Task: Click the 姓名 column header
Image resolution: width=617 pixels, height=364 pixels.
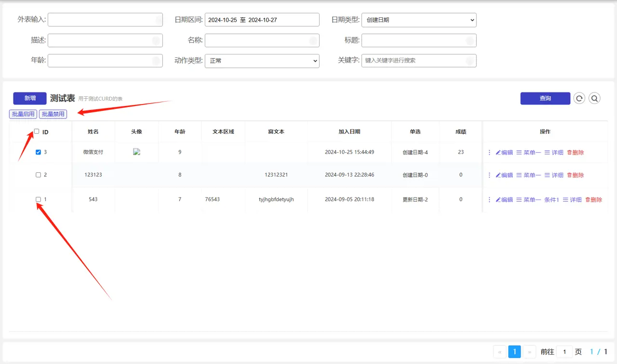Action: pyautogui.click(x=93, y=131)
